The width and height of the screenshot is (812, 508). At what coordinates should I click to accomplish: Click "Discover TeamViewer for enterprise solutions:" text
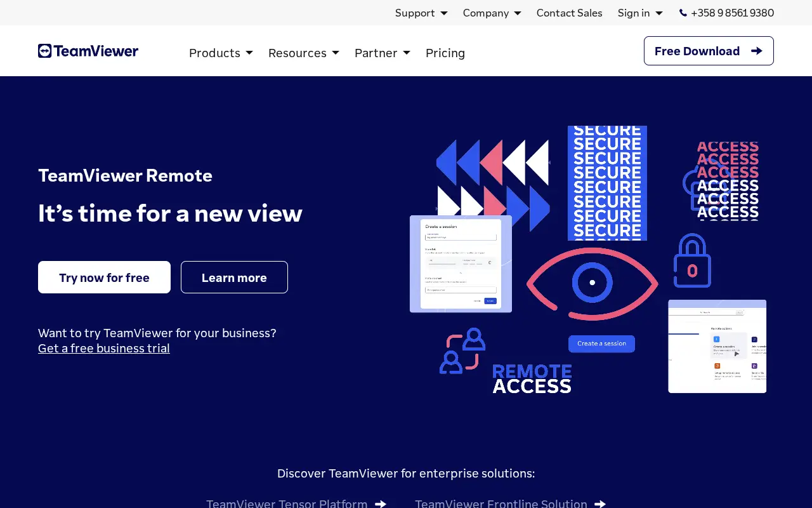pyautogui.click(x=406, y=473)
